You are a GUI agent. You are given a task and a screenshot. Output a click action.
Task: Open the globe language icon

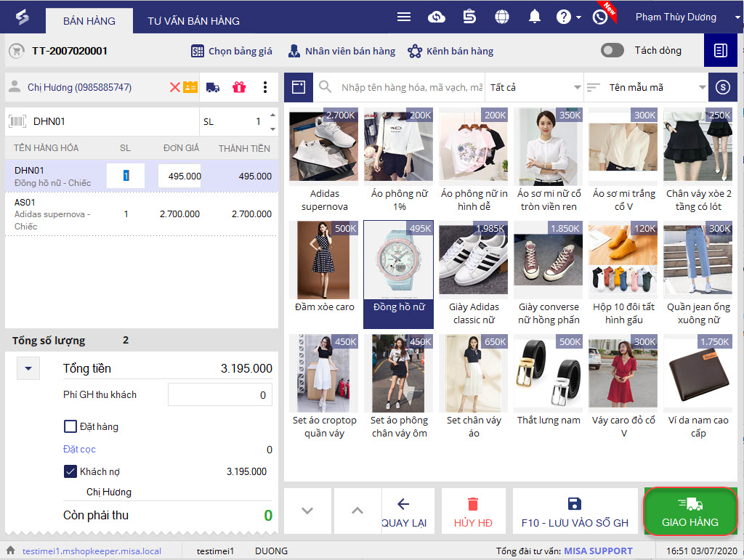501,17
